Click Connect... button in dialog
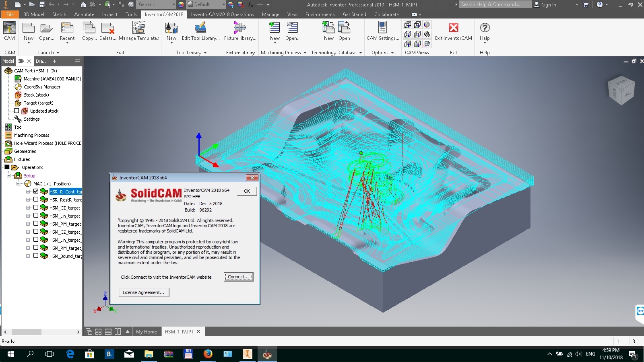This screenshot has width=644, height=362. [x=238, y=277]
